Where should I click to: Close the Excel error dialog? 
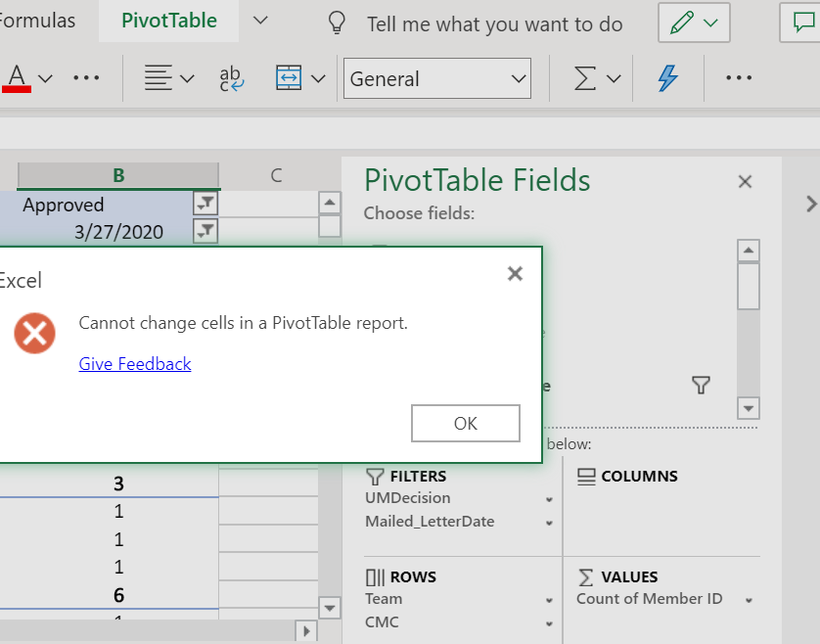point(515,274)
